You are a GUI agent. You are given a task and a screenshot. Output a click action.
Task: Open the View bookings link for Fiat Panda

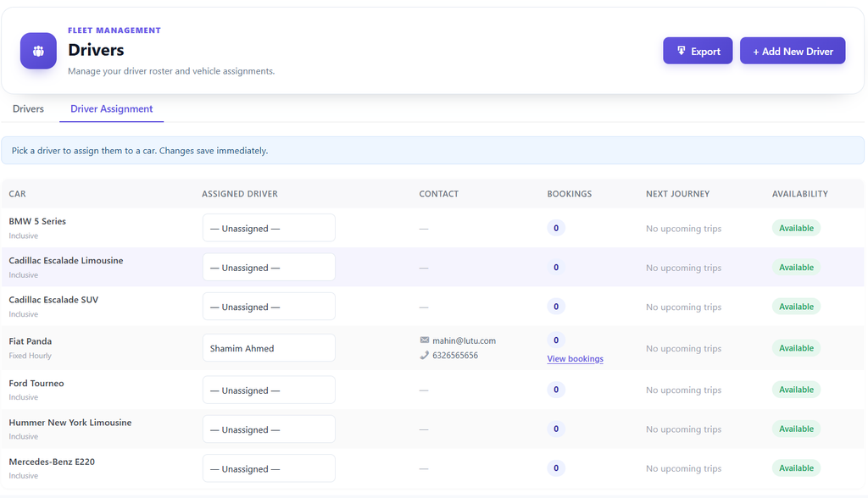(x=576, y=358)
